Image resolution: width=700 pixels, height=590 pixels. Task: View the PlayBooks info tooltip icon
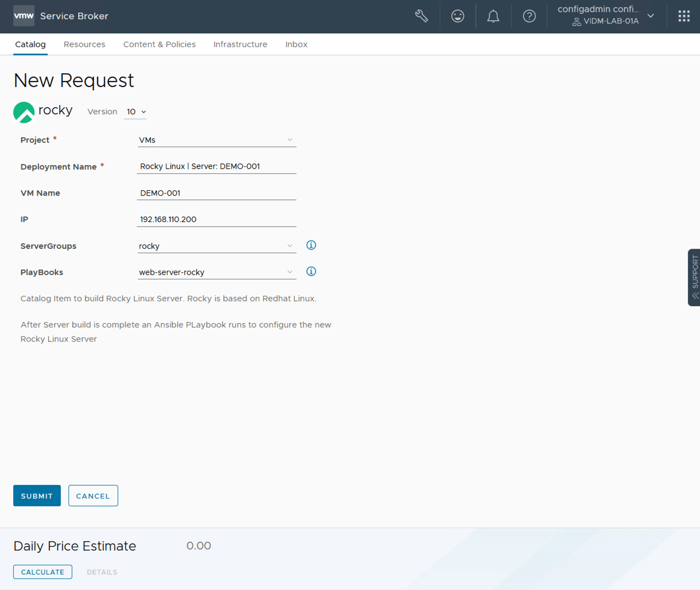(311, 271)
